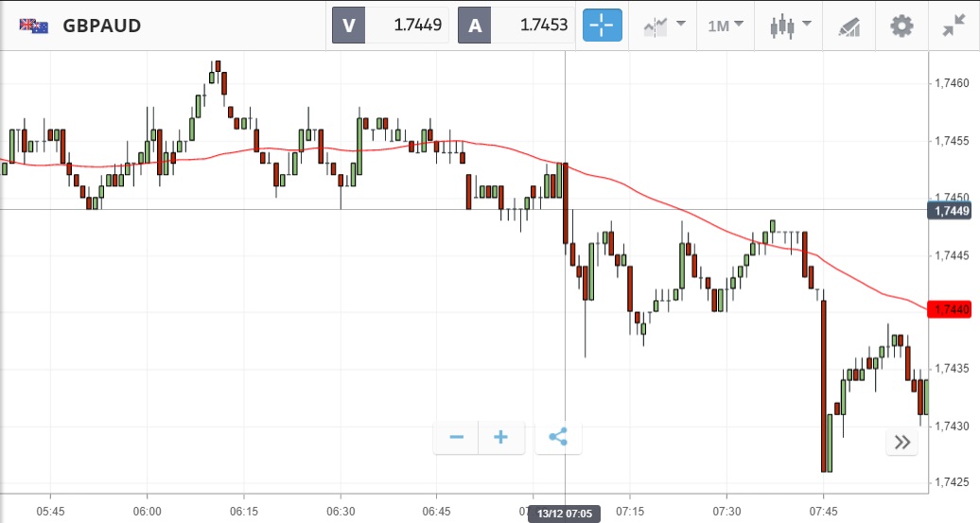Screen dimensions: 980x523
Task: Toggle the crosshair cursor tool
Action: tap(603, 26)
